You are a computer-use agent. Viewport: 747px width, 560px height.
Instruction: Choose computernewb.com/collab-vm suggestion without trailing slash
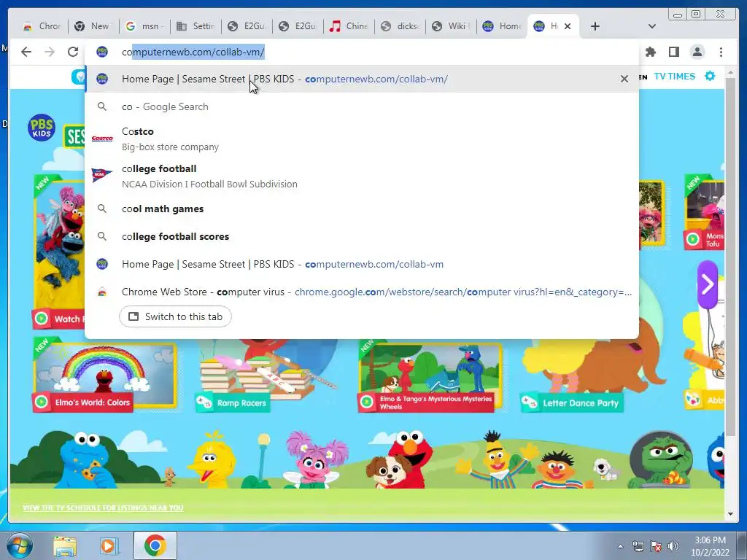pyautogui.click(x=362, y=264)
